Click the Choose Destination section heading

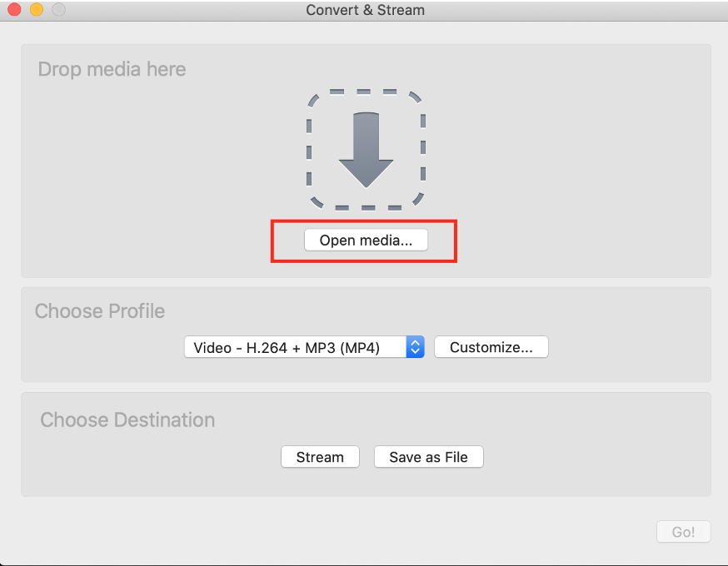coord(127,420)
